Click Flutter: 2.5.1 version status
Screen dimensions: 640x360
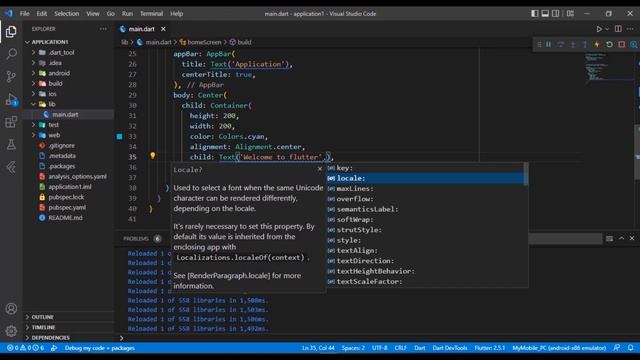point(489,348)
